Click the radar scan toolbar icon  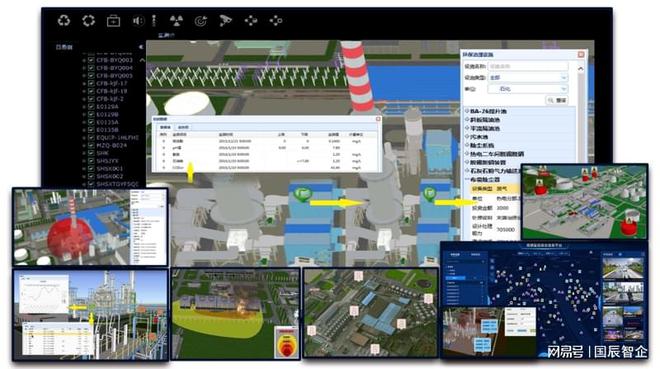pos(201,20)
